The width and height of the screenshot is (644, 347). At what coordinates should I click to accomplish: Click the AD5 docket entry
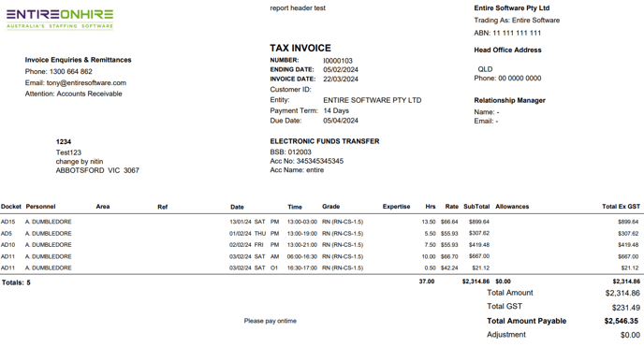pos(7,234)
